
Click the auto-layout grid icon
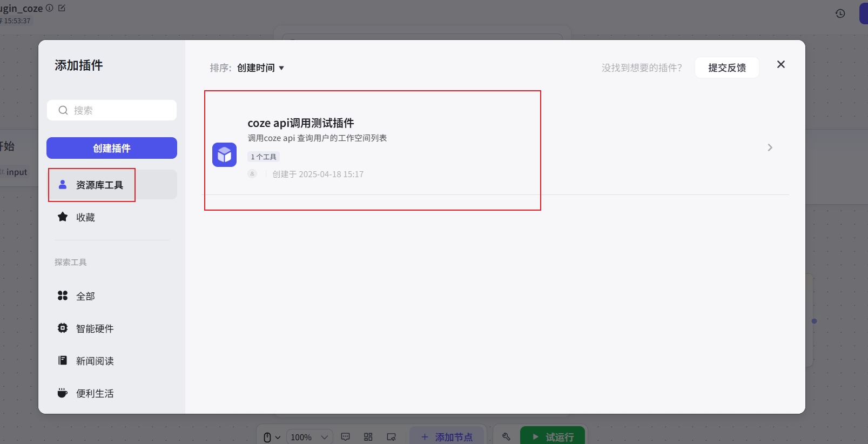tap(368, 436)
